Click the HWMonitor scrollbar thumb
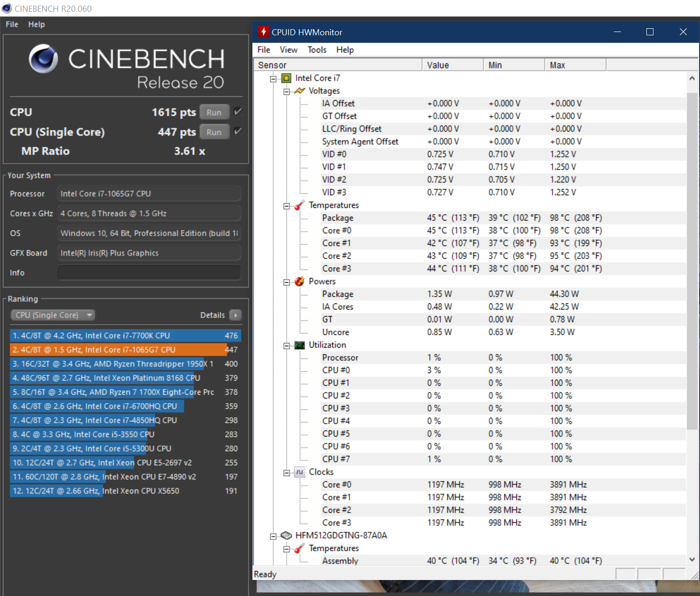The image size is (700, 596). click(x=692, y=261)
